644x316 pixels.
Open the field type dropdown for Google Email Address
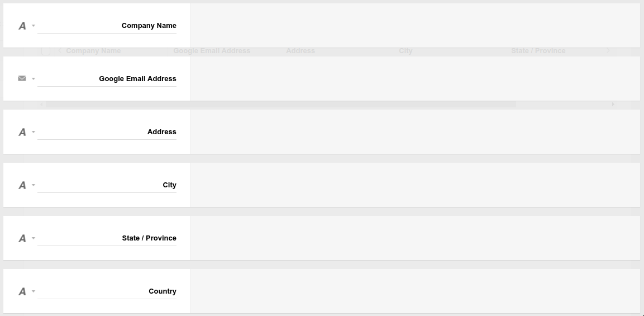point(34,79)
